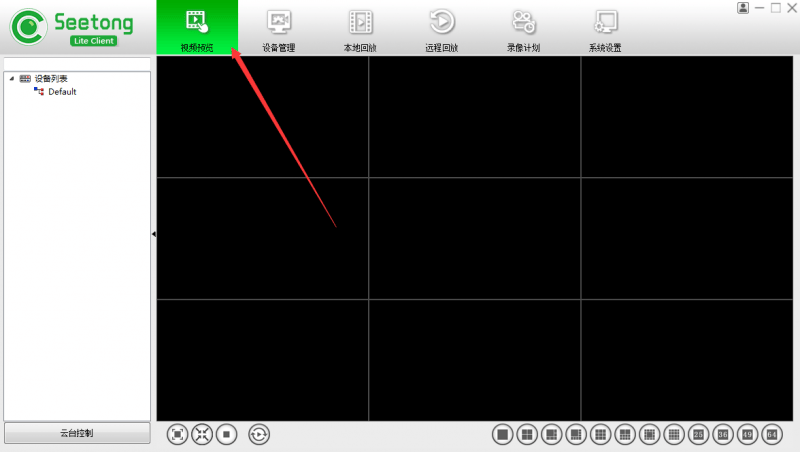Open the 本地回放 tab
This screenshot has height=452, width=800.
(x=360, y=29)
